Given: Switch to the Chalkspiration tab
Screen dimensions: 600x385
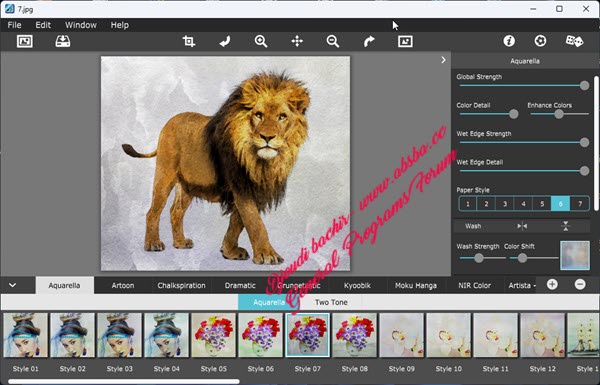Looking at the screenshot, I should point(181,285).
